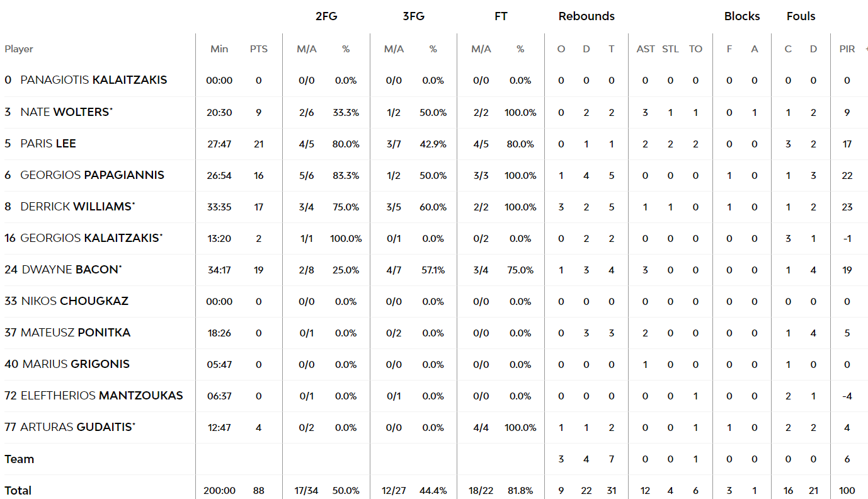868x499 pixels.
Task: Select the AST column header
Action: point(646,49)
